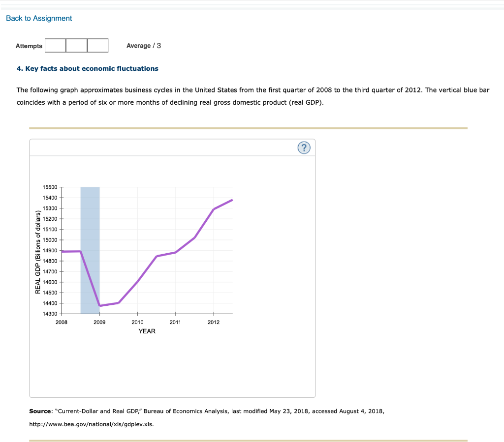Select the first Attempts box

pyautogui.click(x=55, y=45)
